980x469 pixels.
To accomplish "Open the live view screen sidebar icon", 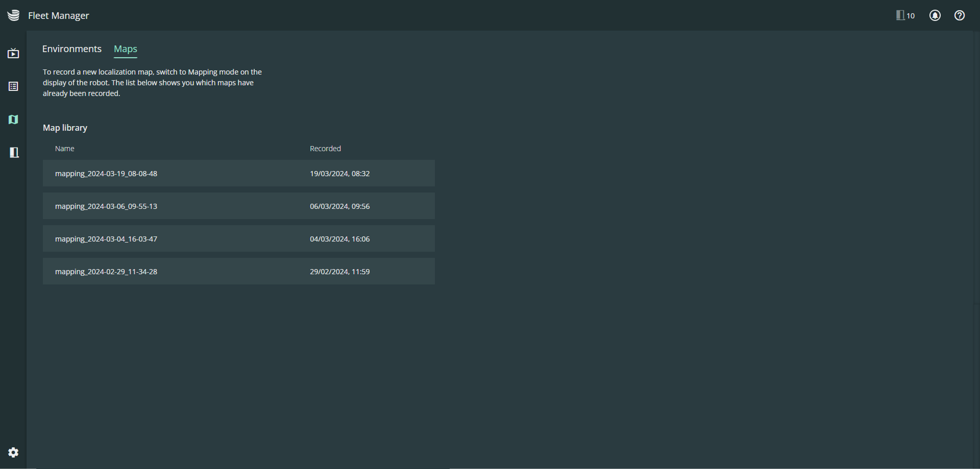I will [13, 53].
